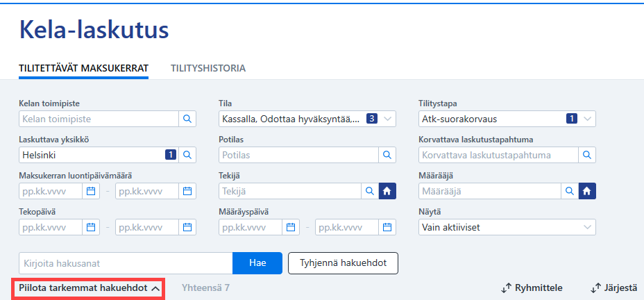Viewport: 644px width, 300px height.
Task: Click Määräyspäivä end date input
Action: point(347,227)
